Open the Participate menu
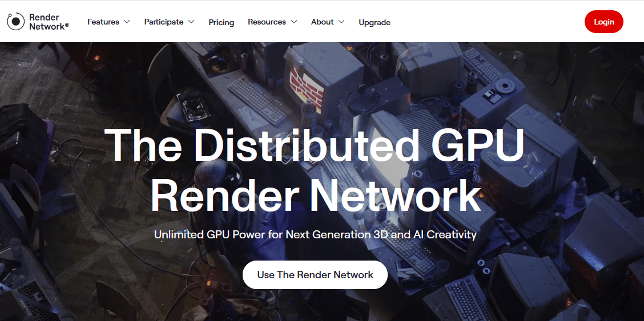 click(163, 22)
